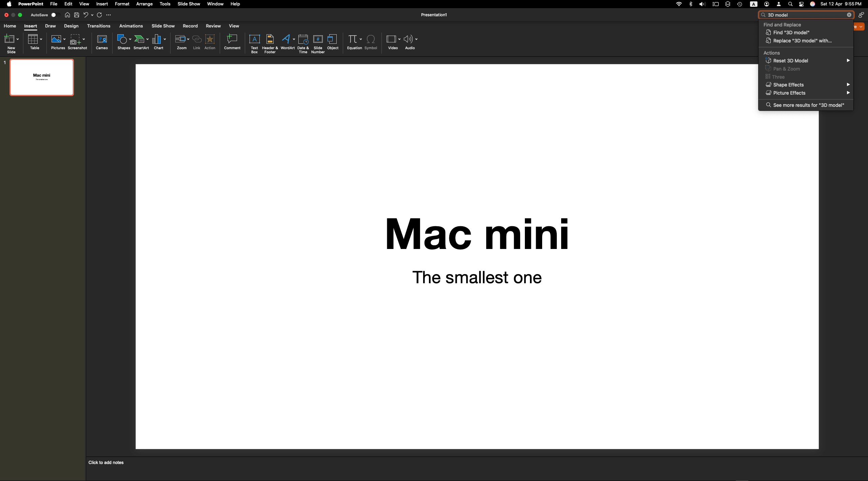Open the Chart dropdown arrow
This screenshot has height=481, width=868.
click(165, 39)
